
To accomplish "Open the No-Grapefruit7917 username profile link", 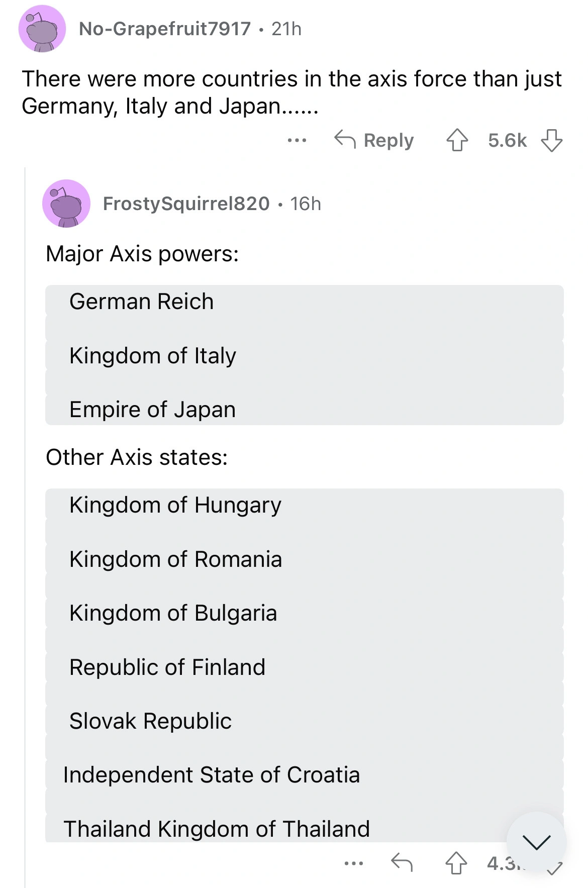I will click(x=165, y=29).
